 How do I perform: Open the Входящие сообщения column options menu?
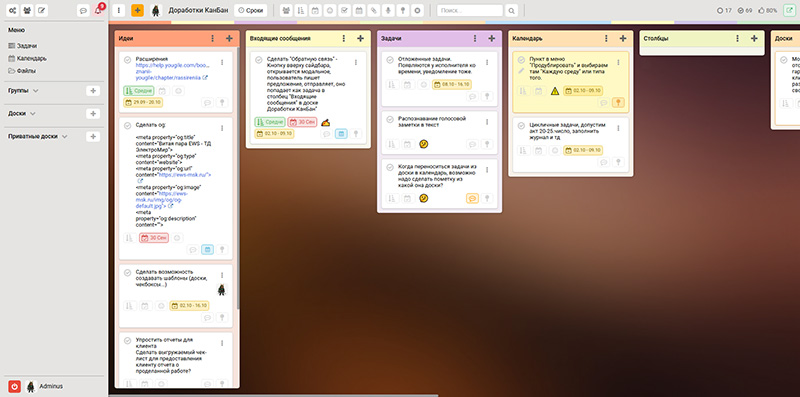pyautogui.click(x=344, y=38)
